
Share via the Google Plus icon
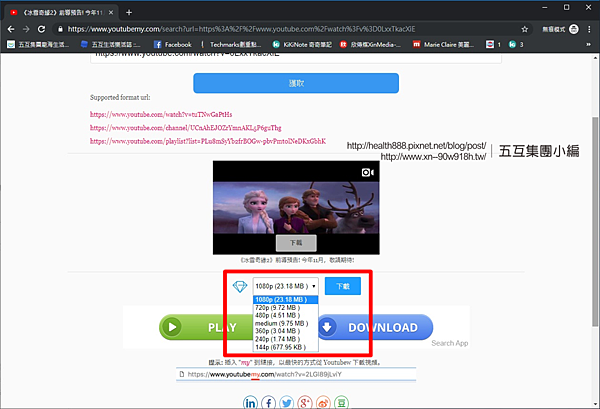point(305,402)
